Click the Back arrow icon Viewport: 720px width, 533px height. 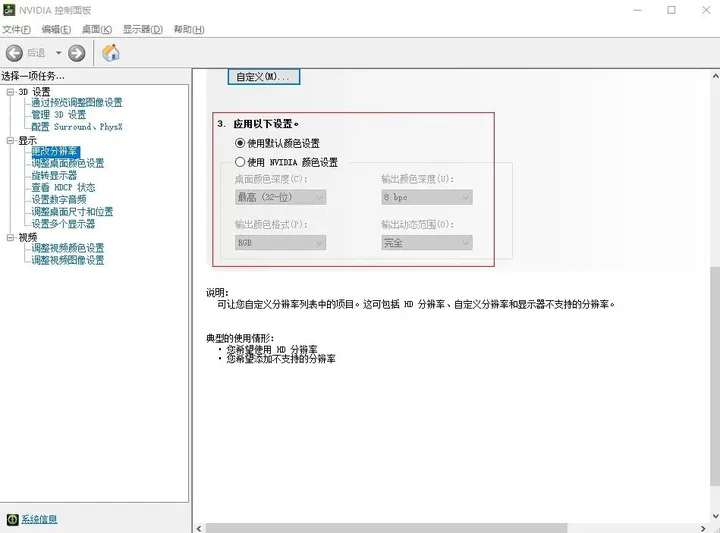click(x=14, y=53)
